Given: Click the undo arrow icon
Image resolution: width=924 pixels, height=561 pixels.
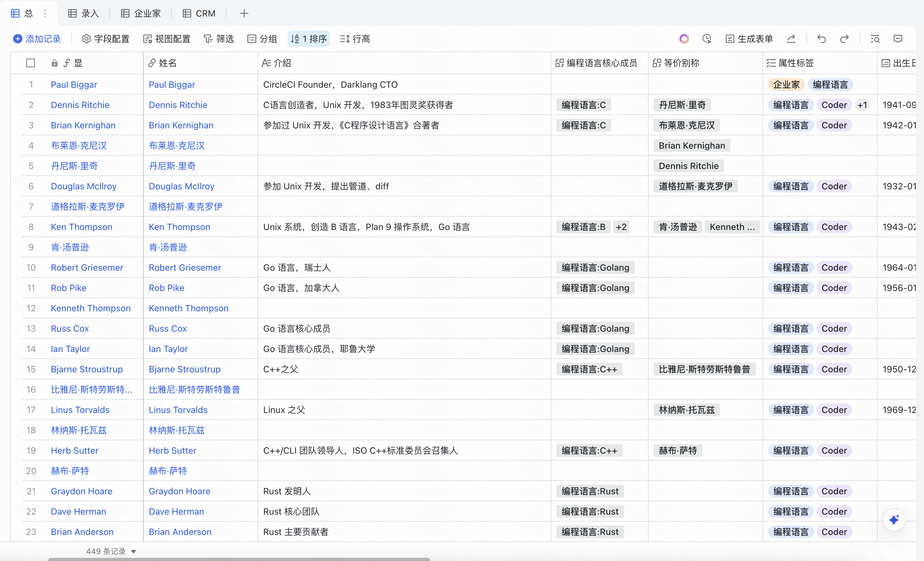Looking at the screenshot, I should click(821, 39).
